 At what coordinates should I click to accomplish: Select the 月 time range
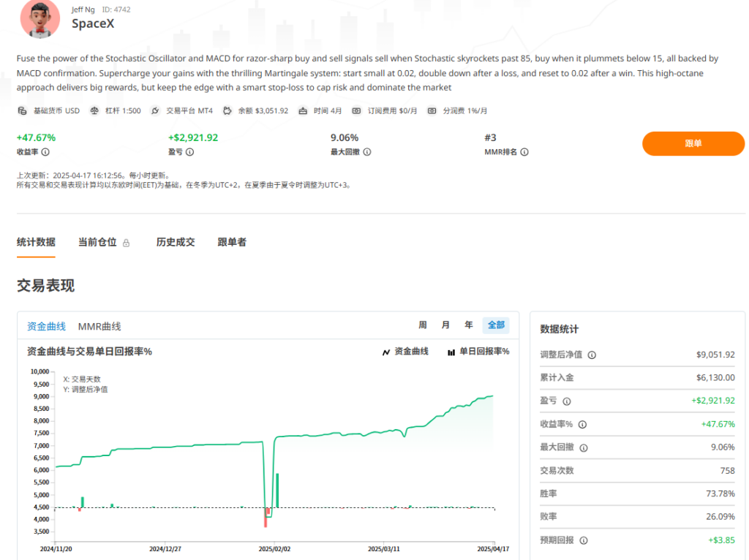tap(445, 325)
